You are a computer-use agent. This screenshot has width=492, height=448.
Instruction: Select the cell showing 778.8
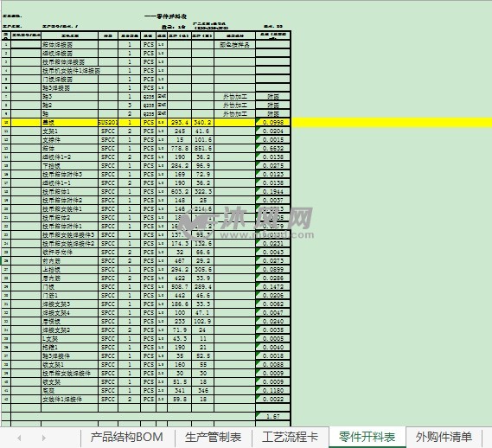(180, 148)
